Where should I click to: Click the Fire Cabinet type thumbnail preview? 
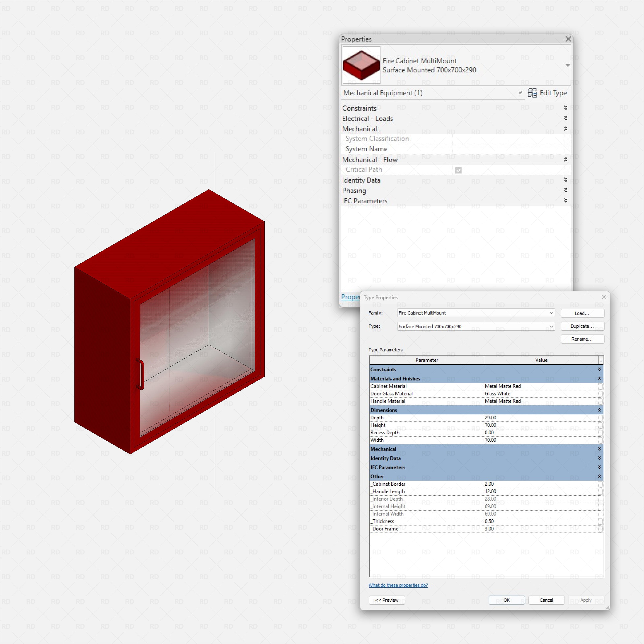pos(361,65)
